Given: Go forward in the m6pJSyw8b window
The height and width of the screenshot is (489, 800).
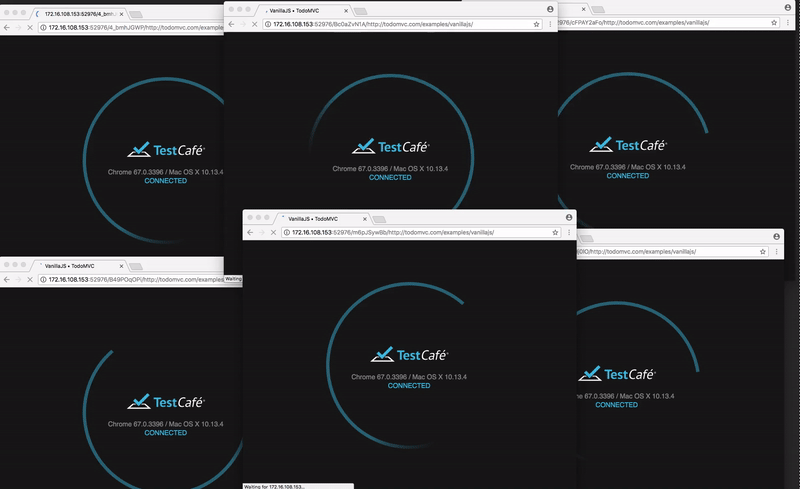Looking at the screenshot, I should click(262, 232).
